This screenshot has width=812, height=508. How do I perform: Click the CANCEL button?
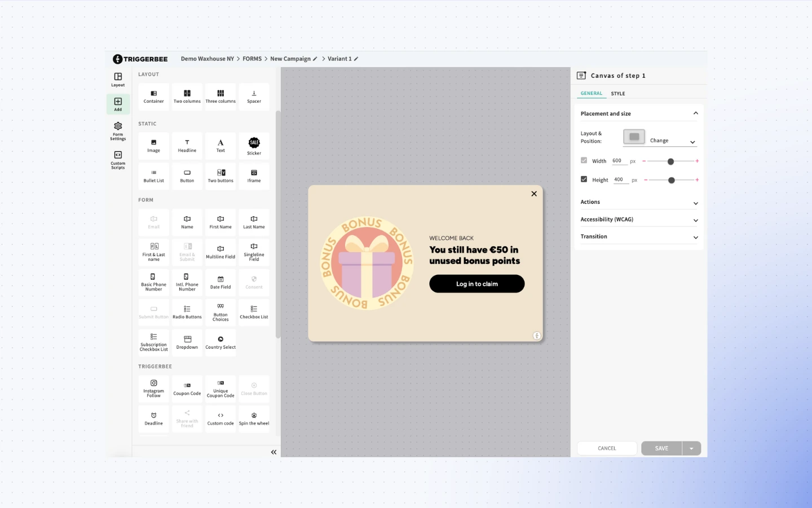click(607, 448)
